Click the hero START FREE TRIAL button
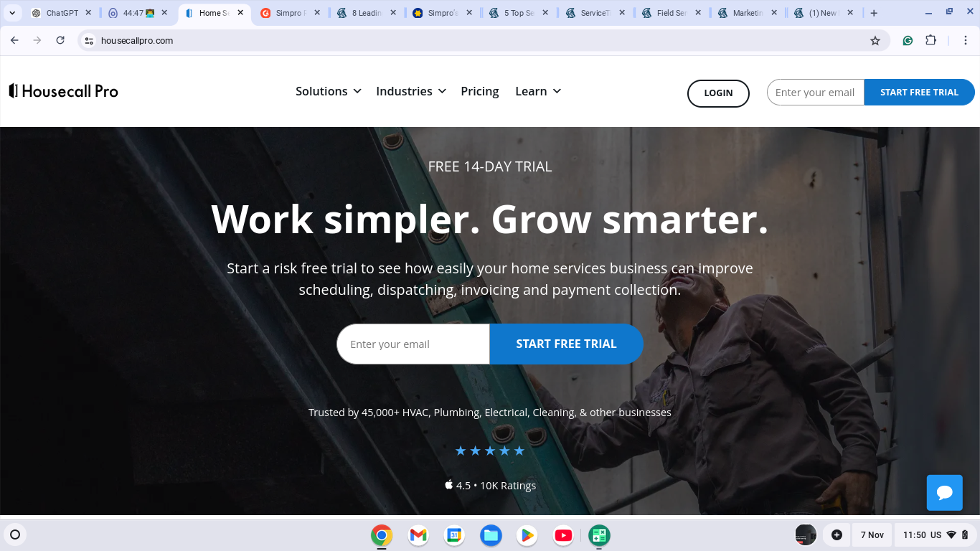 coord(566,344)
